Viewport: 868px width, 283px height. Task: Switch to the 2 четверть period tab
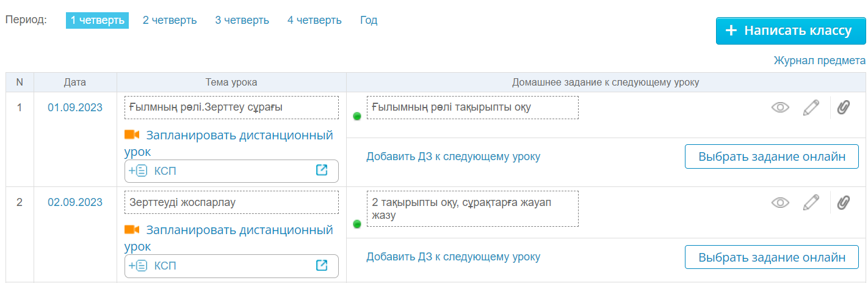pyautogui.click(x=170, y=20)
